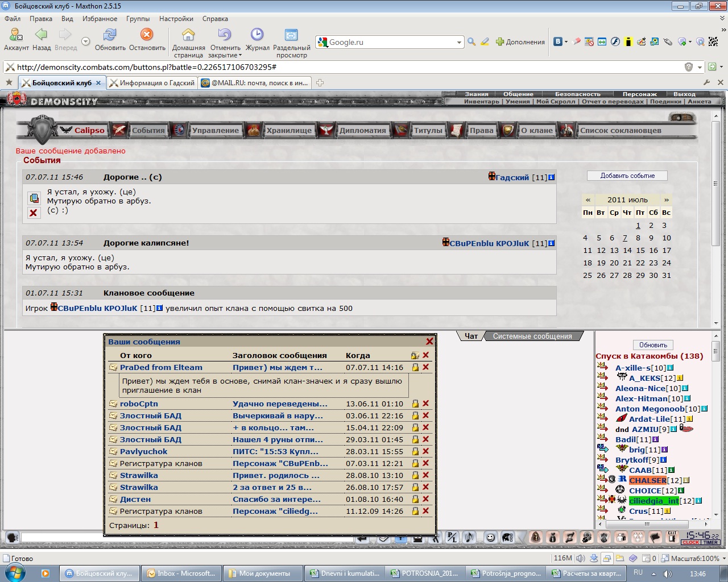Select date 7 in the July calendar
This screenshot has height=582, width=728.
click(x=625, y=238)
